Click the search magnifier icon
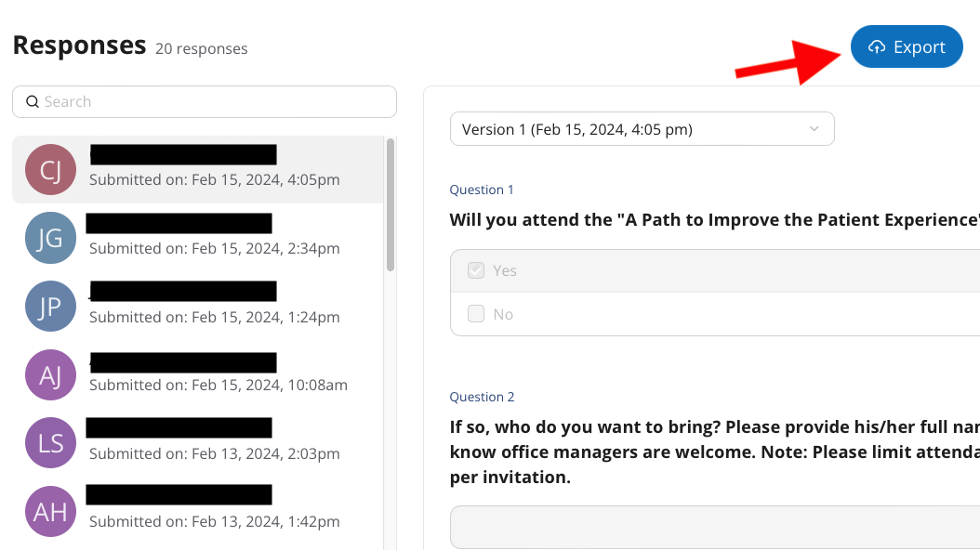980x550 pixels. 32,102
